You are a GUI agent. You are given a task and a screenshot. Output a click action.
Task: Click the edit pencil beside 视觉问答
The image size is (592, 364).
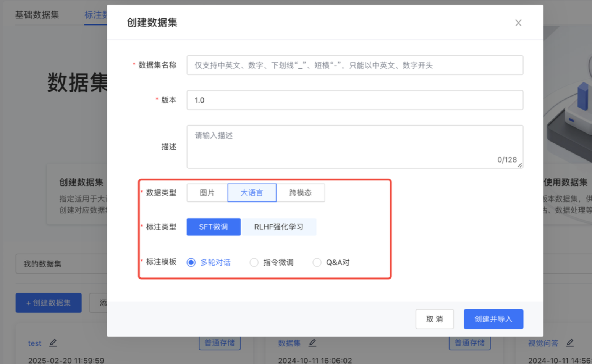point(570,343)
